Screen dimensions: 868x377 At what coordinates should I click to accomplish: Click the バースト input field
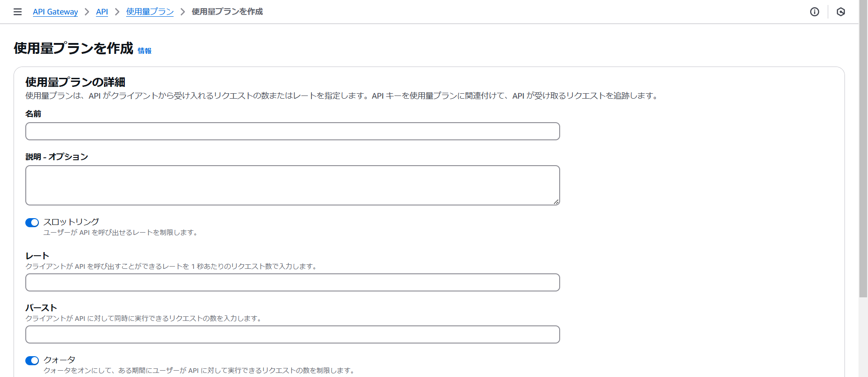(292, 334)
